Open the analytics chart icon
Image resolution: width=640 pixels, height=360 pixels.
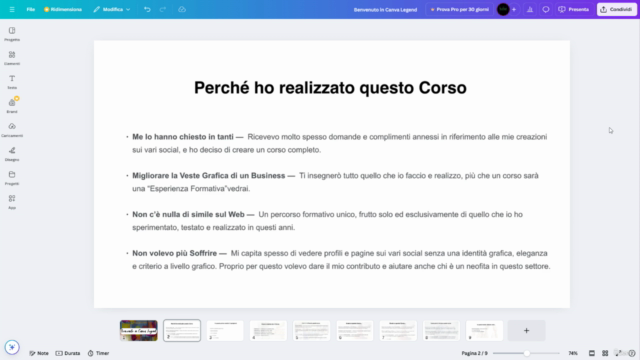(x=530, y=9)
